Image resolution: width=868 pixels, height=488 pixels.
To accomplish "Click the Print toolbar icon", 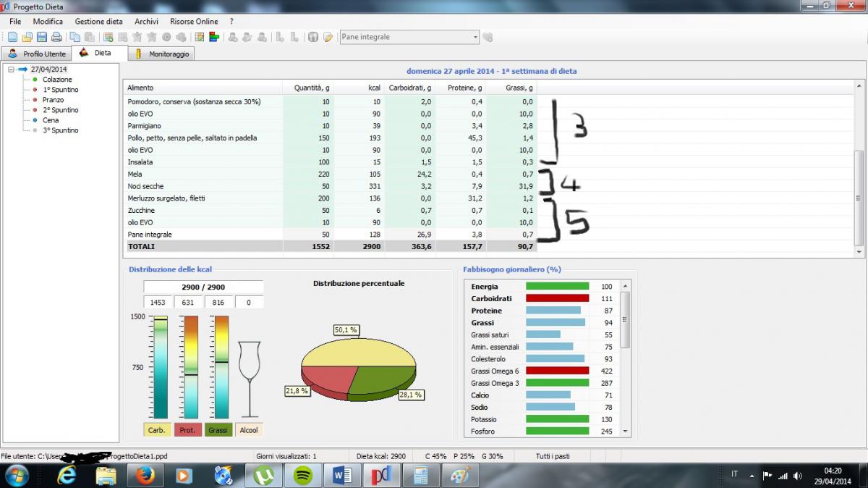I will [56, 37].
